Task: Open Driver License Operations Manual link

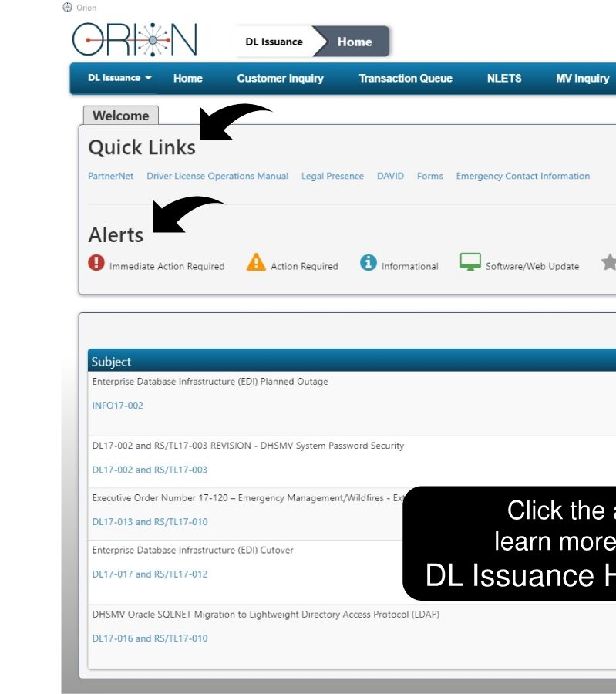Action: tap(217, 176)
